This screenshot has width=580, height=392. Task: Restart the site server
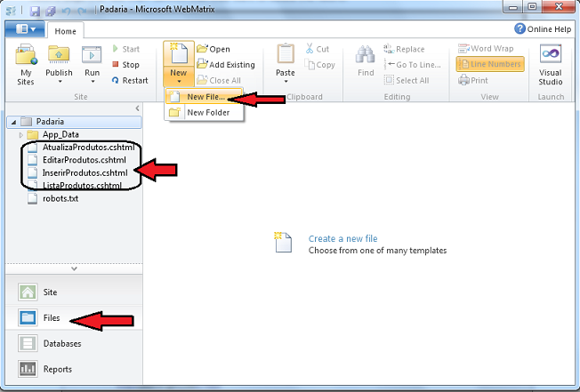130,80
